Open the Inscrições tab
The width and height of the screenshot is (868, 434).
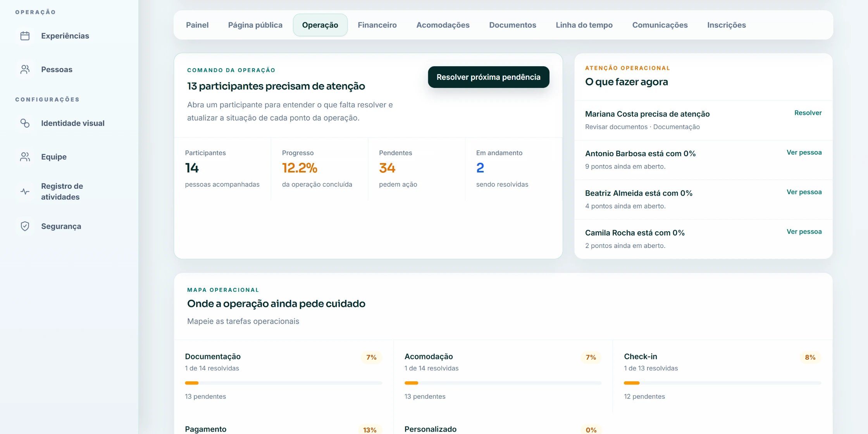(x=727, y=25)
